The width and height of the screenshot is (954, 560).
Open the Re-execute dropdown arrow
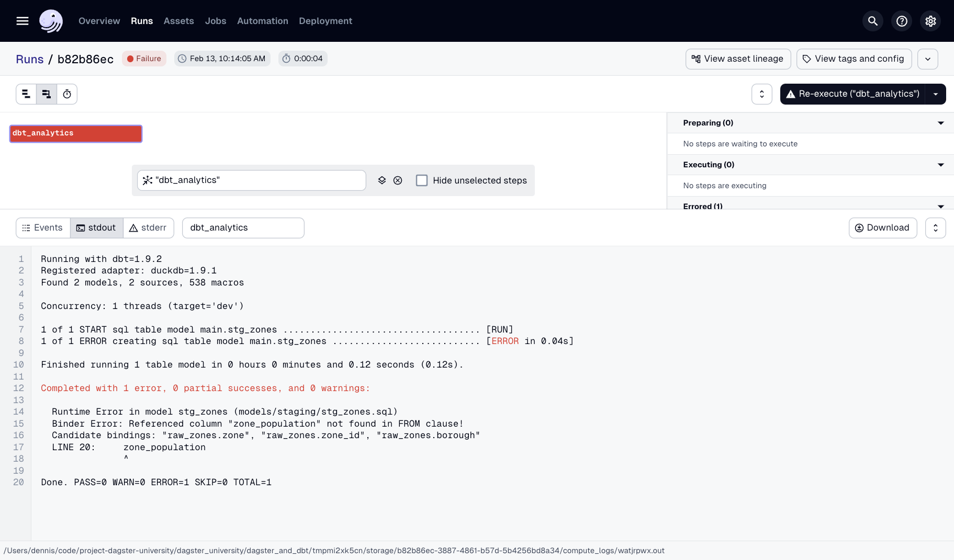936,94
